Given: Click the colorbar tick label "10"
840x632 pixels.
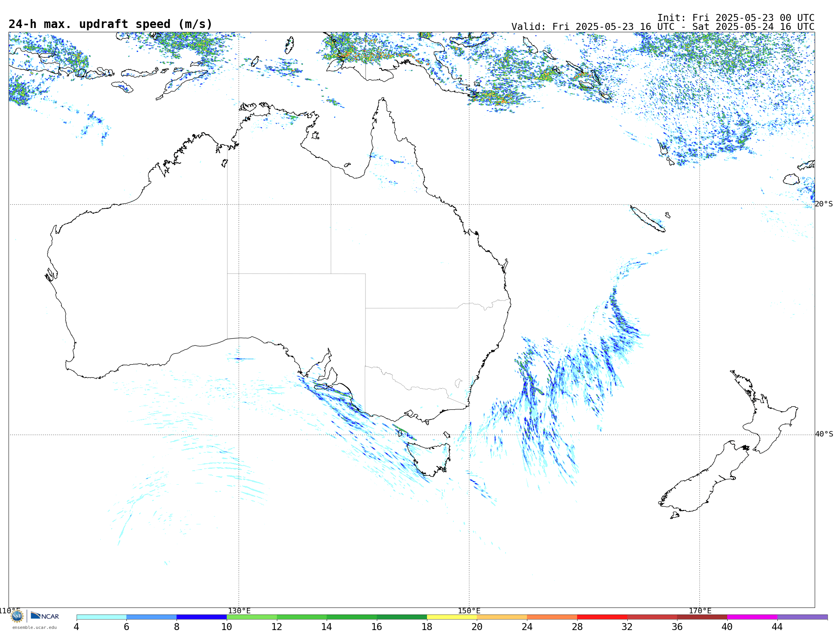Looking at the screenshot, I should pos(227,627).
